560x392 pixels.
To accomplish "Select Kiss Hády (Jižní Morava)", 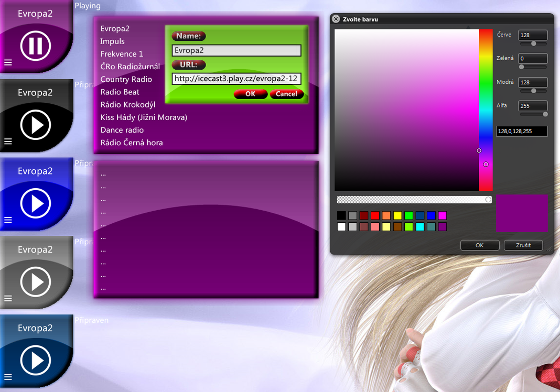I will coord(144,117).
